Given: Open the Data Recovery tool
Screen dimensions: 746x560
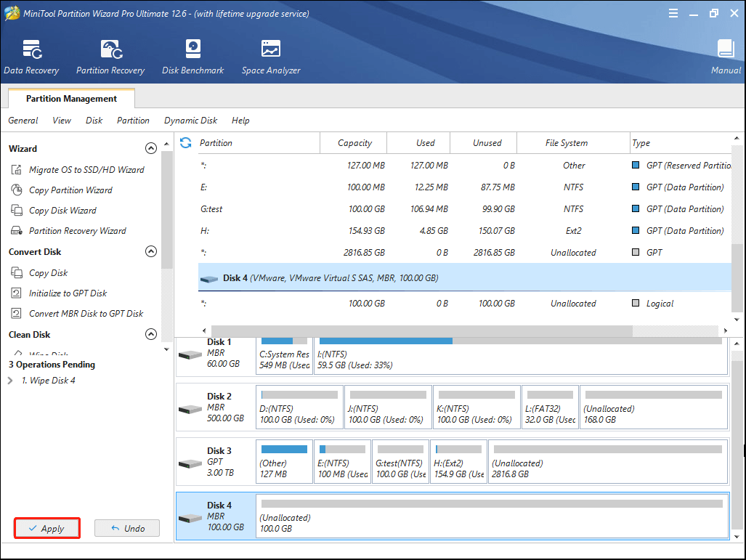Looking at the screenshot, I should [31, 57].
